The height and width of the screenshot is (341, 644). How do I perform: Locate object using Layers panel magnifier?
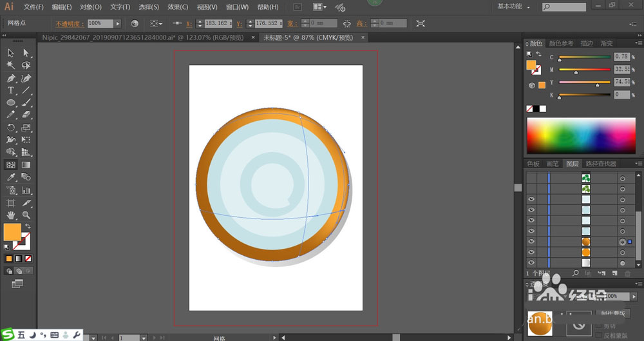coord(575,273)
